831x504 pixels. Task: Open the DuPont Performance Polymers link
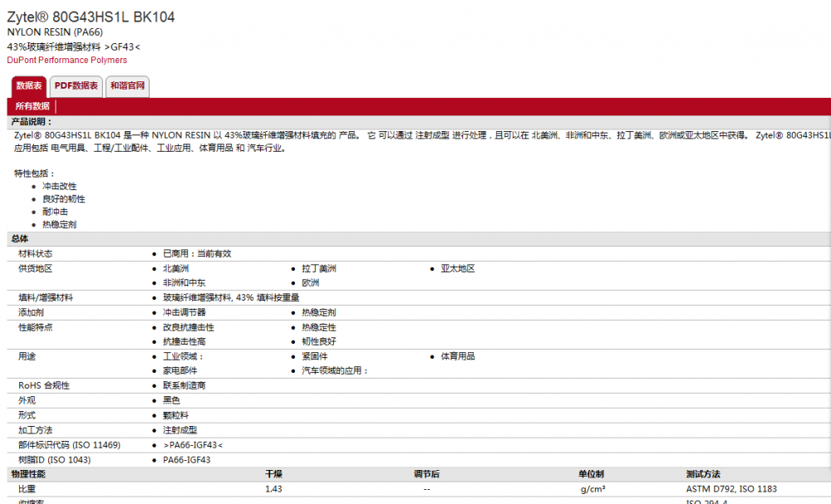[66, 61]
